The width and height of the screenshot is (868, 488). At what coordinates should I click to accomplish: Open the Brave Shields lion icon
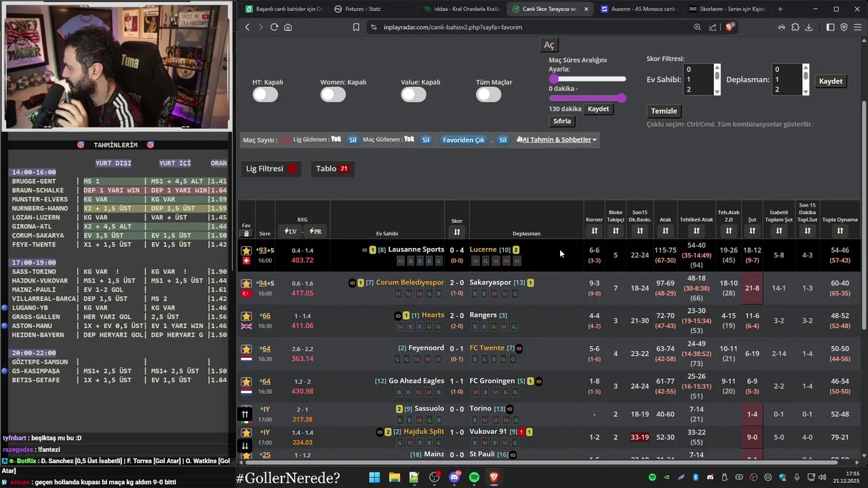pyautogui.click(x=730, y=27)
